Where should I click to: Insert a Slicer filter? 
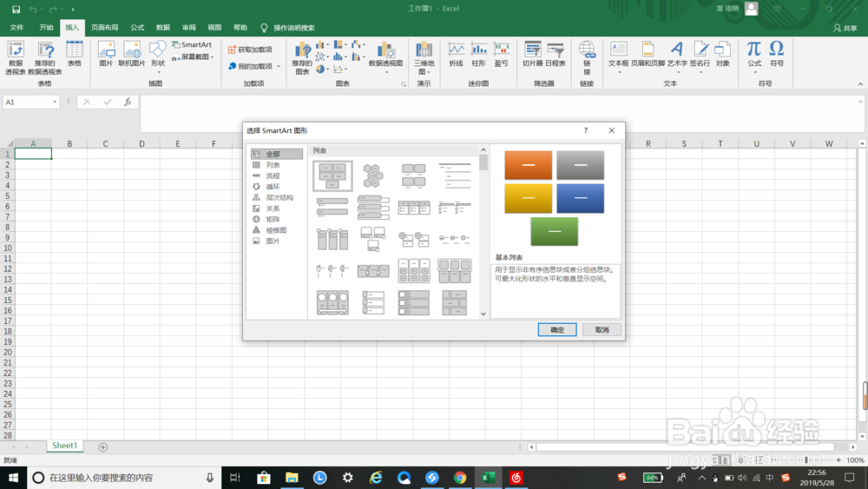coord(533,54)
